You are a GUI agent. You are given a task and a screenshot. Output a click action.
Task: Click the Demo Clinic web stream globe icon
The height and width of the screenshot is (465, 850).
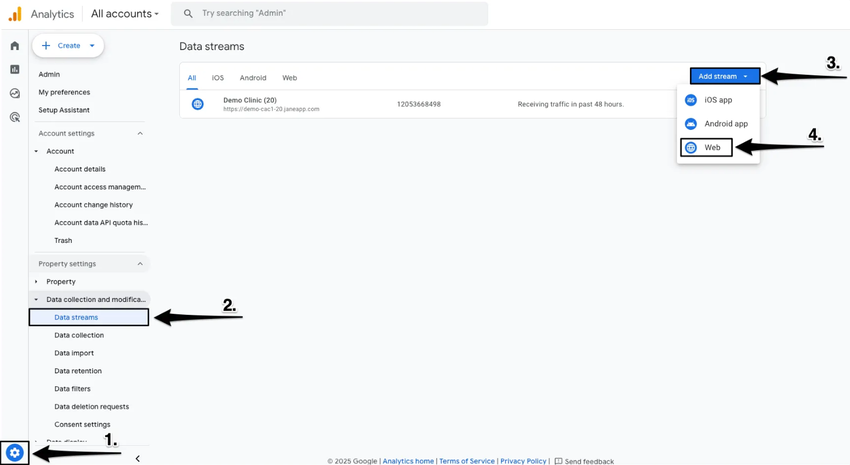coord(198,104)
